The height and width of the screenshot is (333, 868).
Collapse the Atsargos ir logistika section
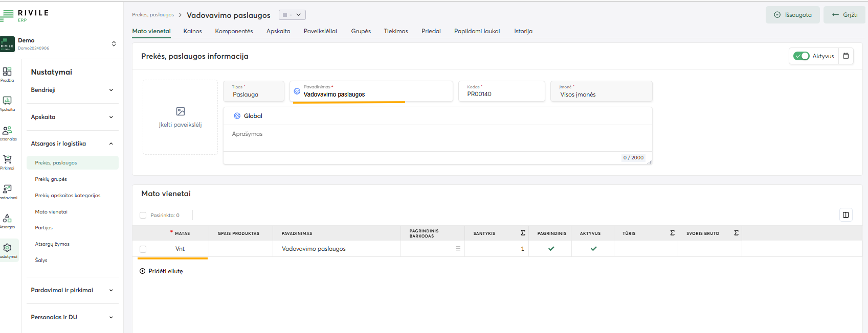click(x=72, y=144)
